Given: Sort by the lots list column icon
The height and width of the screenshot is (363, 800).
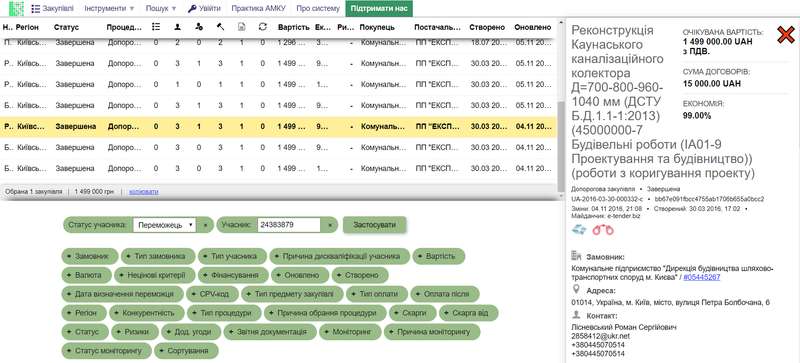Looking at the screenshot, I should coord(155,27).
